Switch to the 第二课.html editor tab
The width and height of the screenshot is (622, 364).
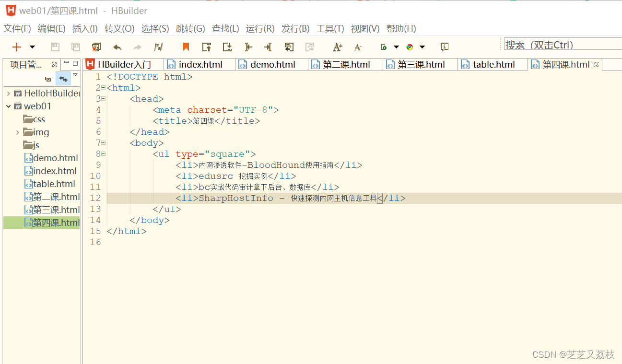pos(346,64)
